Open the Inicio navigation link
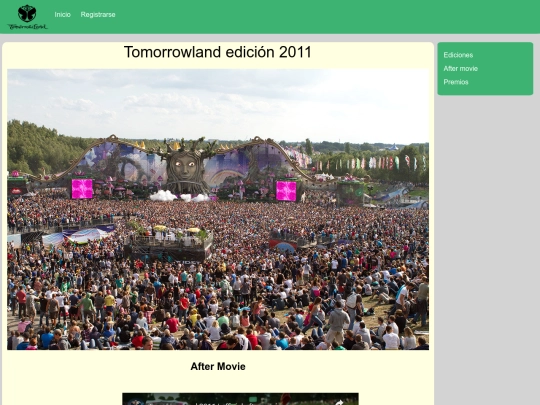This screenshot has height=405, width=540. click(62, 14)
